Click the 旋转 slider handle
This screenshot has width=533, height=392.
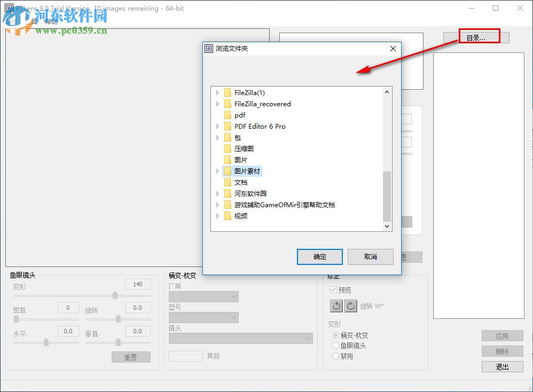[x=118, y=318]
